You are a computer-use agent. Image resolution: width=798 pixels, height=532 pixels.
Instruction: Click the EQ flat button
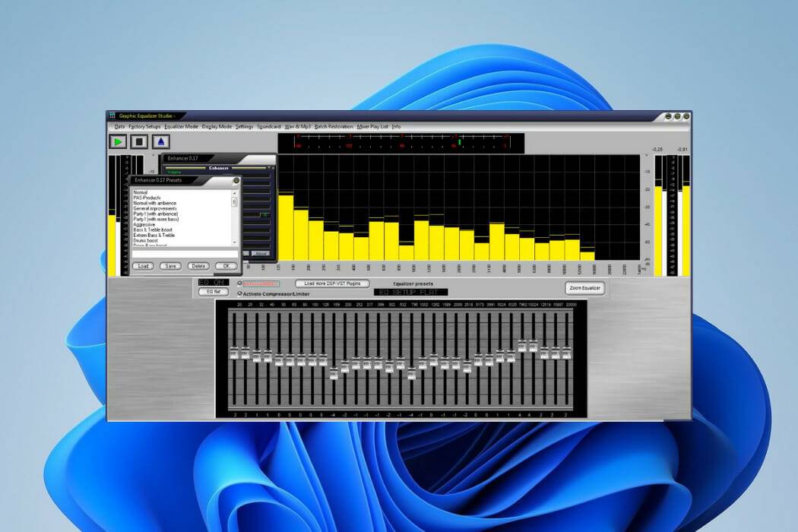(212, 291)
